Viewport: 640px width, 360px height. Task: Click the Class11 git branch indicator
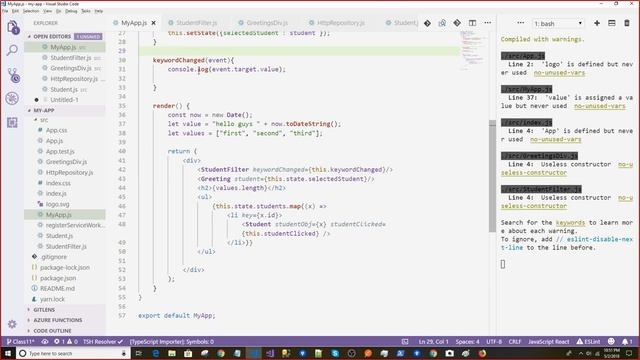pos(20,342)
